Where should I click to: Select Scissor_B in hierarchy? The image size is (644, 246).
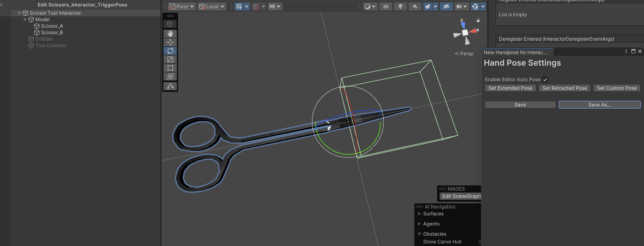[x=52, y=33]
